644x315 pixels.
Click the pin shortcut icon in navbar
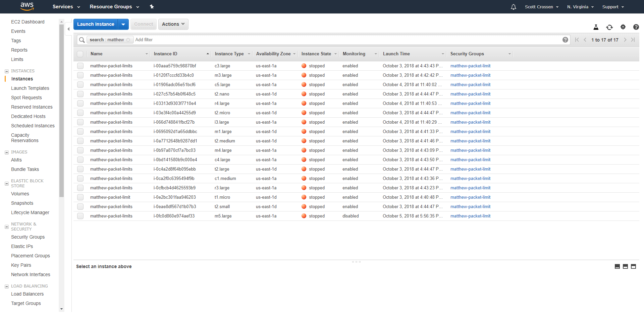[152, 7]
